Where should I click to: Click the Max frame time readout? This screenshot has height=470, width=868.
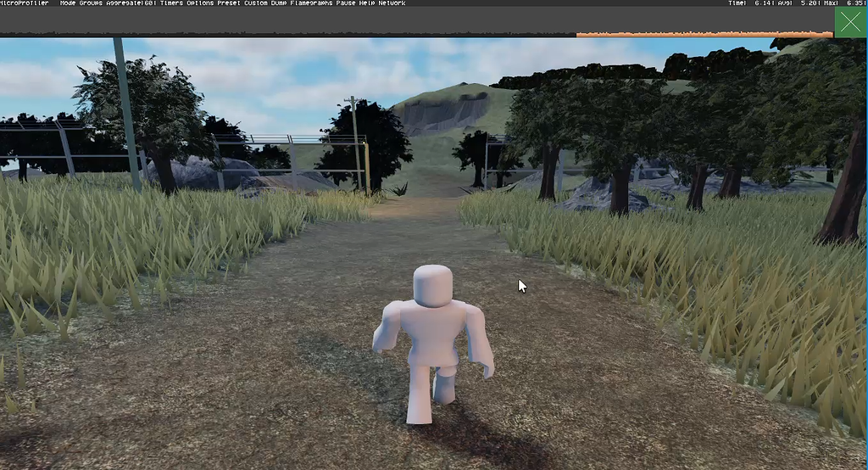846,3
